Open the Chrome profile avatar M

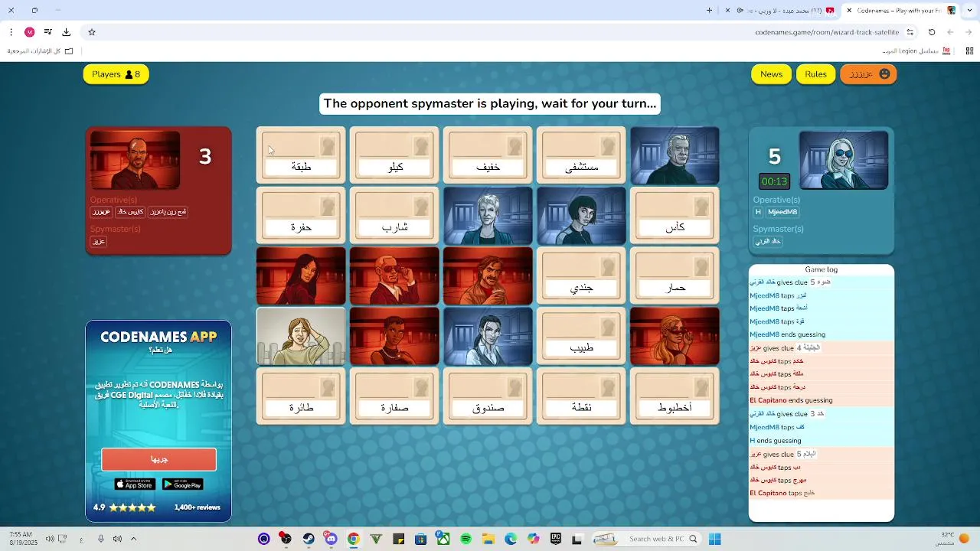pos(29,32)
